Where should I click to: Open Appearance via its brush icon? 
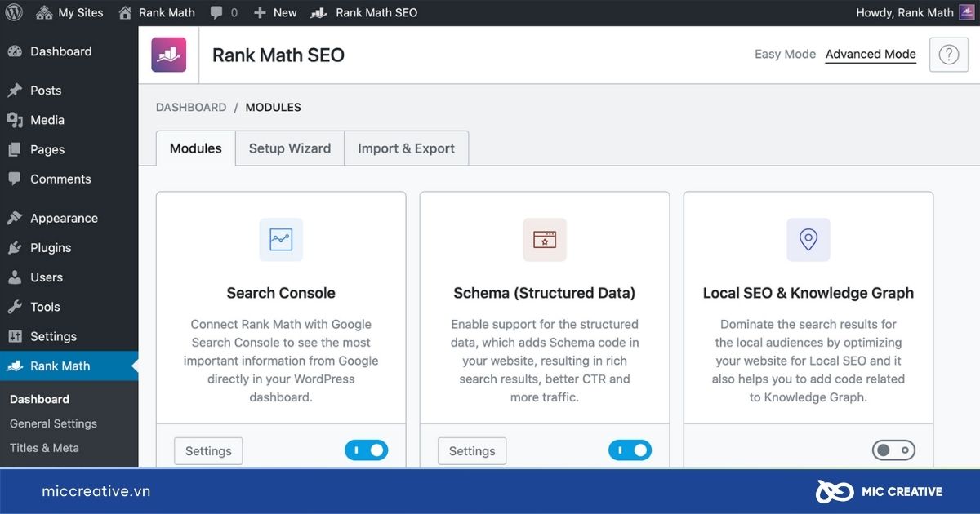pos(15,218)
